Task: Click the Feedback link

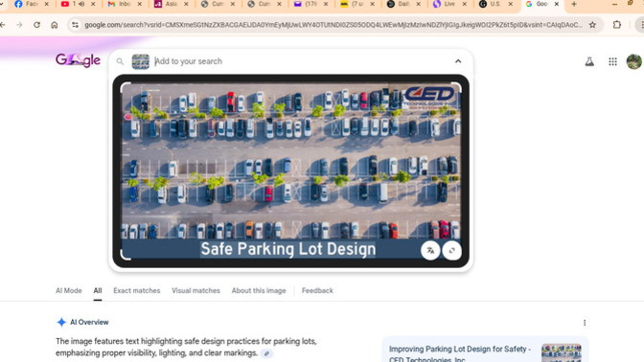Action: coord(317,290)
